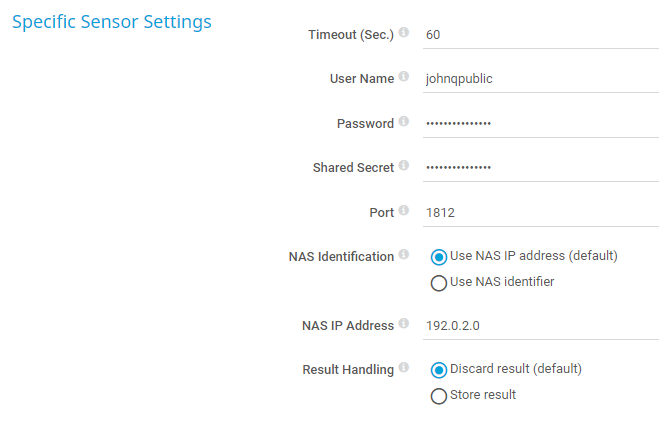The image size is (659, 422).
Task: Click into the Shared Secret field
Action: click(x=540, y=168)
